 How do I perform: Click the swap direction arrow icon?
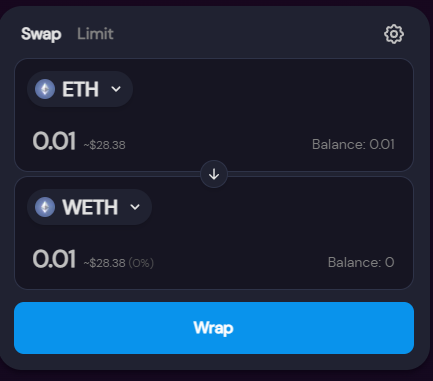click(x=214, y=174)
